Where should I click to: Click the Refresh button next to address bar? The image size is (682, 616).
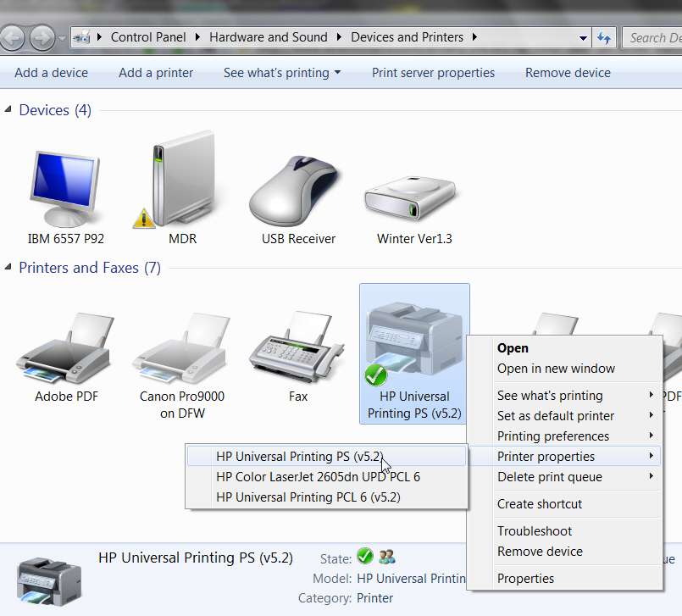pos(604,38)
